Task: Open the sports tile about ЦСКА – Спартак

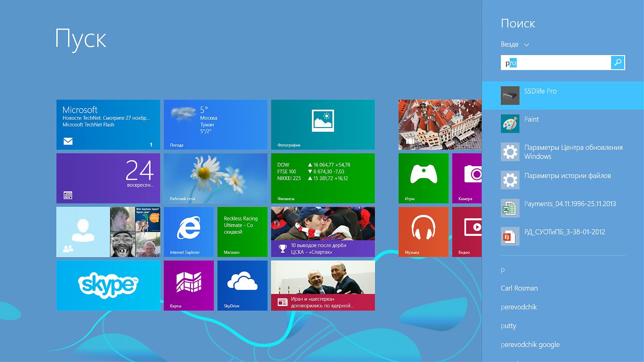Action: (323, 232)
